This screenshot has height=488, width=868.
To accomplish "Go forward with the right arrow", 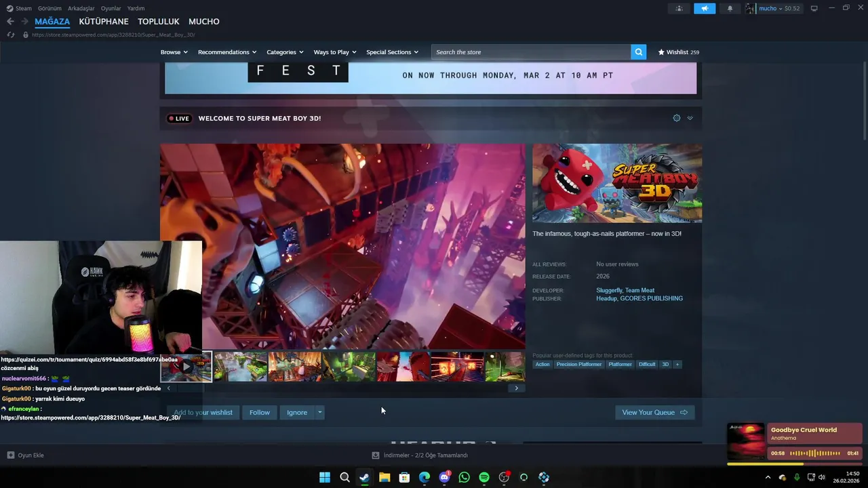I will coord(24,22).
